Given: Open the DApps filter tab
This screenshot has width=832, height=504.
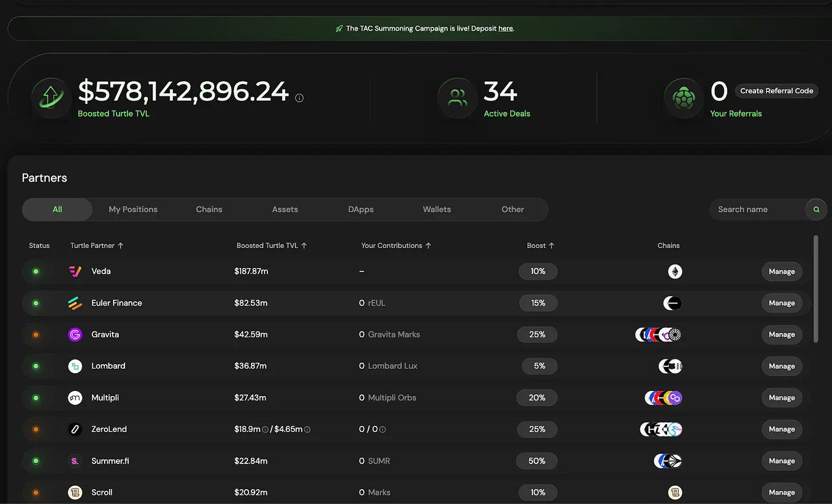Looking at the screenshot, I should (x=361, y=210).
